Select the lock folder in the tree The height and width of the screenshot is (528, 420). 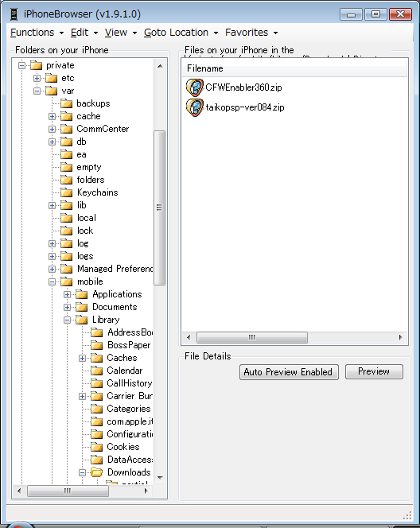click(85, 231)
